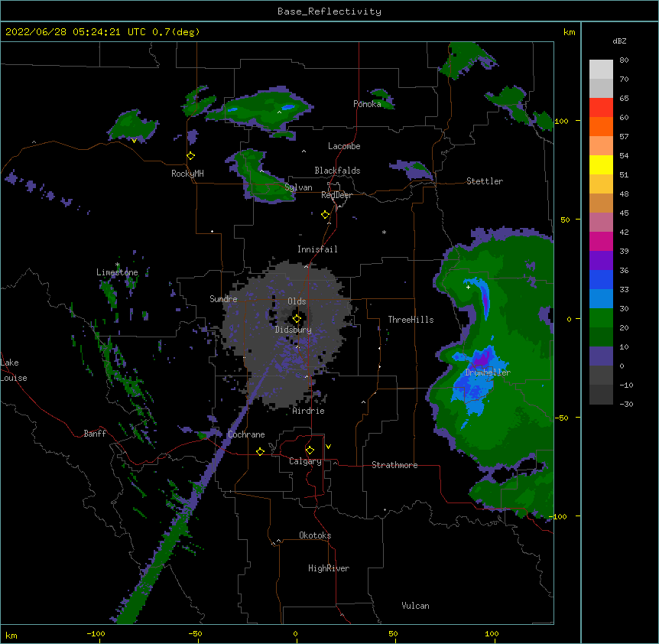659x644 pixels.
Task: Click the -30 legend value
Action: [x=626, y=404]
